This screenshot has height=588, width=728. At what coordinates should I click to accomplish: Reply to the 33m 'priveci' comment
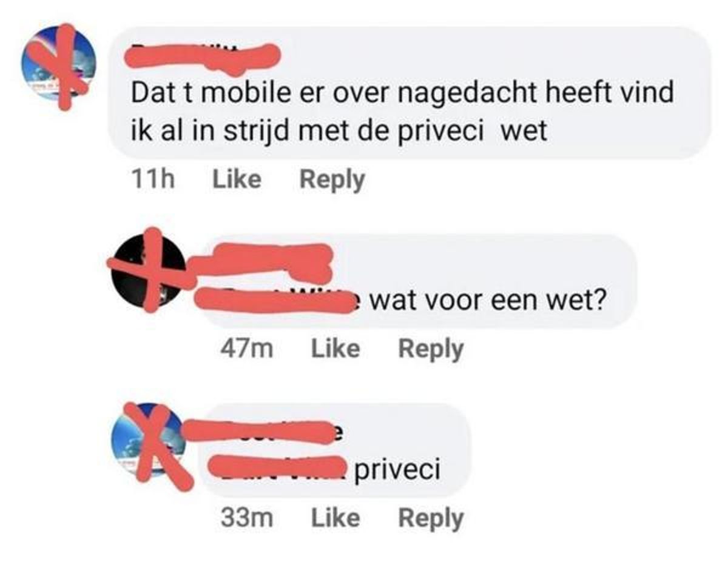431,518
